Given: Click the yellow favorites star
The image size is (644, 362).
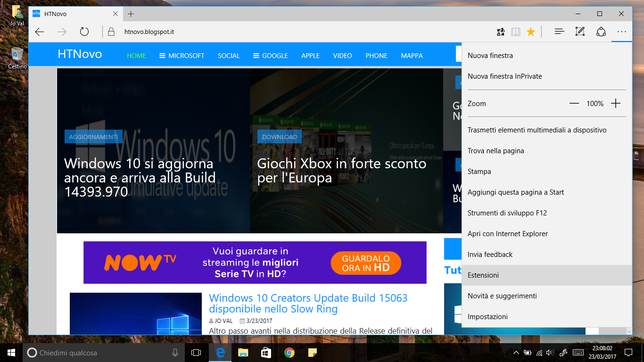Looking at the screenshot, I should pyautogui.click(x=531, y=32).
